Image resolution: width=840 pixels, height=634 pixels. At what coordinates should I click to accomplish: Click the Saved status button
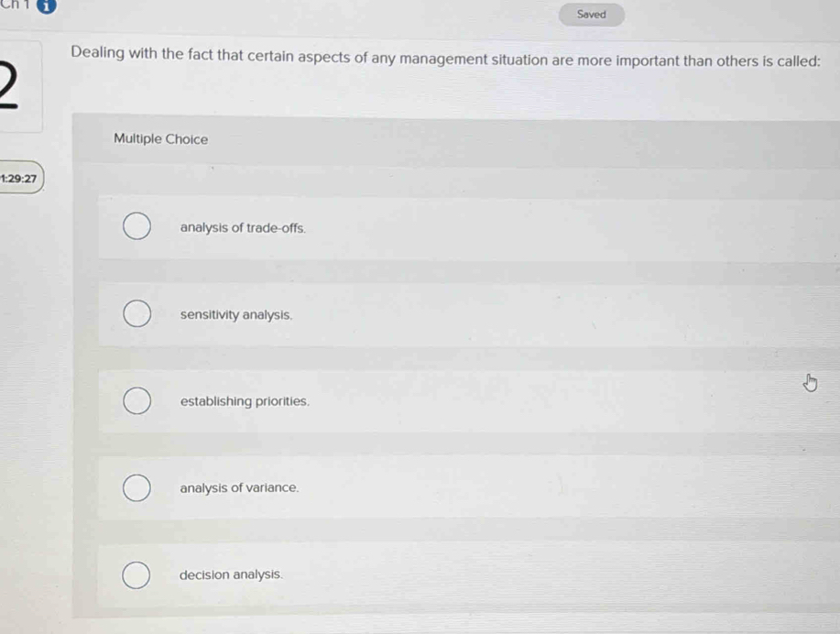(x=592, y=15)
